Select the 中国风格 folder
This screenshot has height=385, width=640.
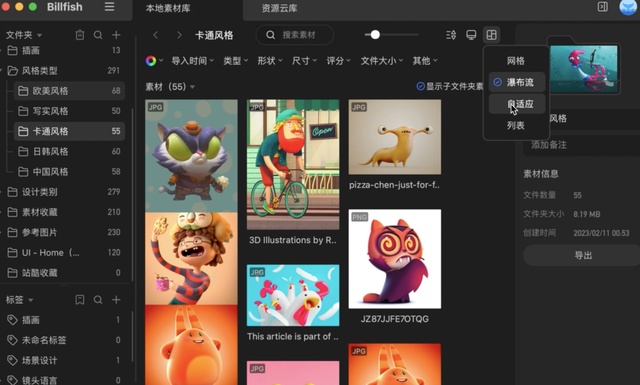pos(69,172)
